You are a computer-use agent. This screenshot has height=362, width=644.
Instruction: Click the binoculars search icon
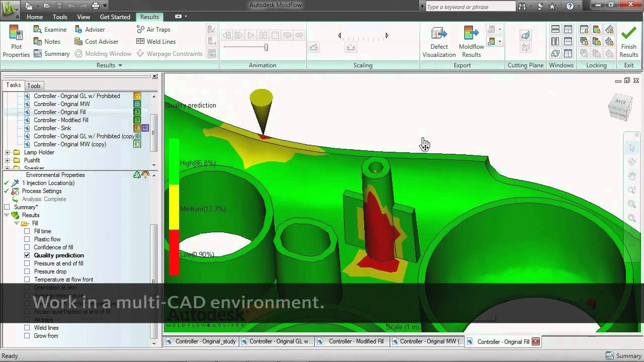coord(522,6)
